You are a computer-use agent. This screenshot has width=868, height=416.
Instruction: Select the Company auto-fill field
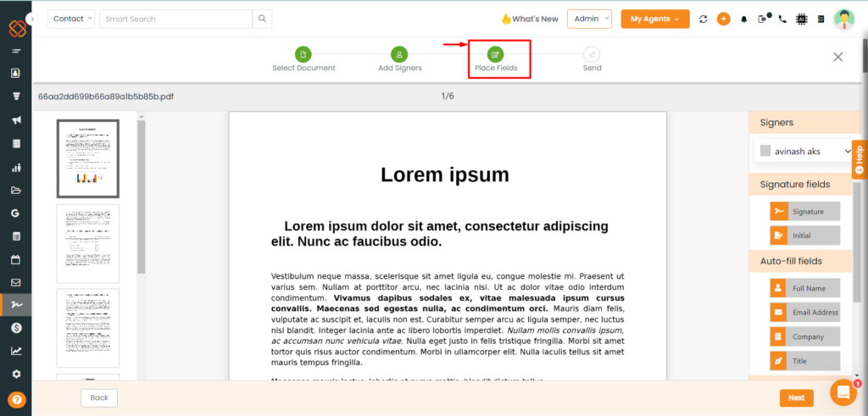pyautogui.click(x=805, y=336)
